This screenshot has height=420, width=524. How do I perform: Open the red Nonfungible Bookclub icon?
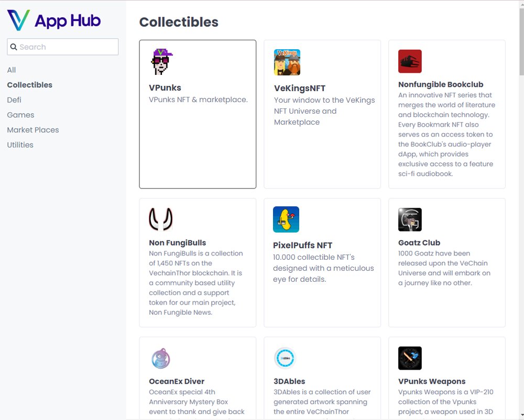click(410, 61)
